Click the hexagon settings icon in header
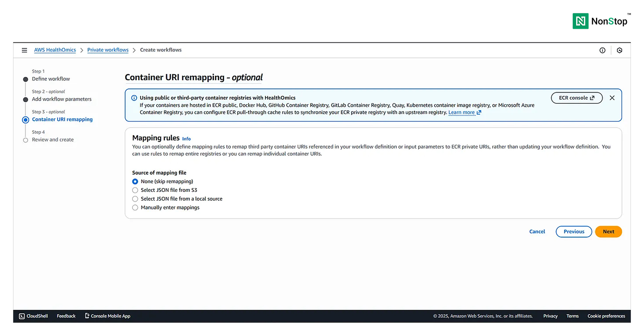Screen dimensions: 644x336 [619, 50]
